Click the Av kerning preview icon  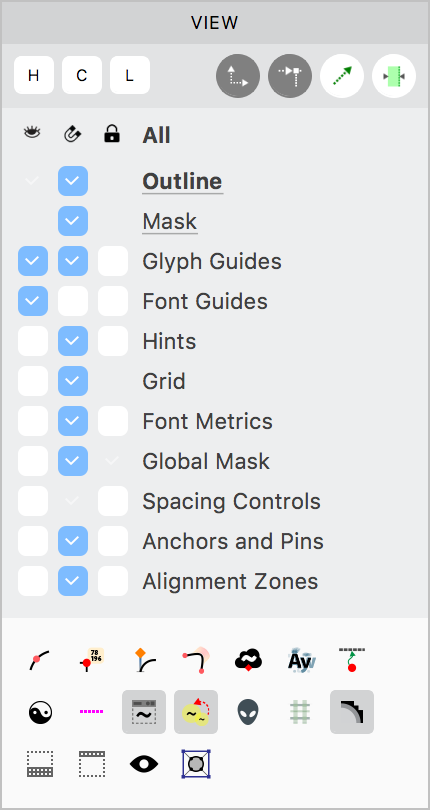pyautogui.click(x=300, y=660)
